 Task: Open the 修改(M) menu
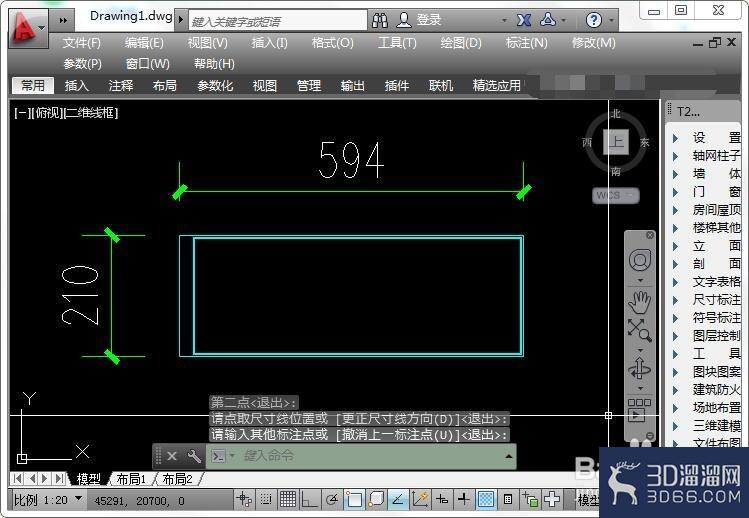[593, 43]
